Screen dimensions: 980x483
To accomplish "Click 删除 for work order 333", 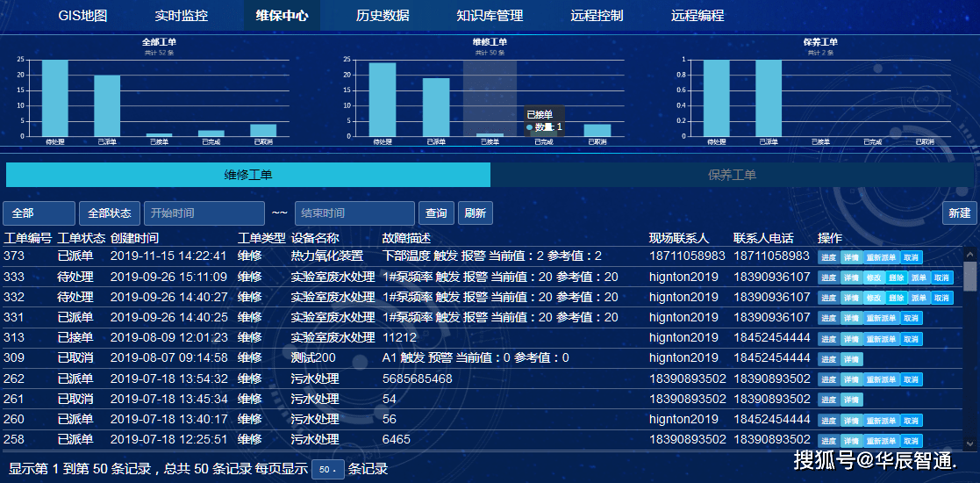I will 896,278.
